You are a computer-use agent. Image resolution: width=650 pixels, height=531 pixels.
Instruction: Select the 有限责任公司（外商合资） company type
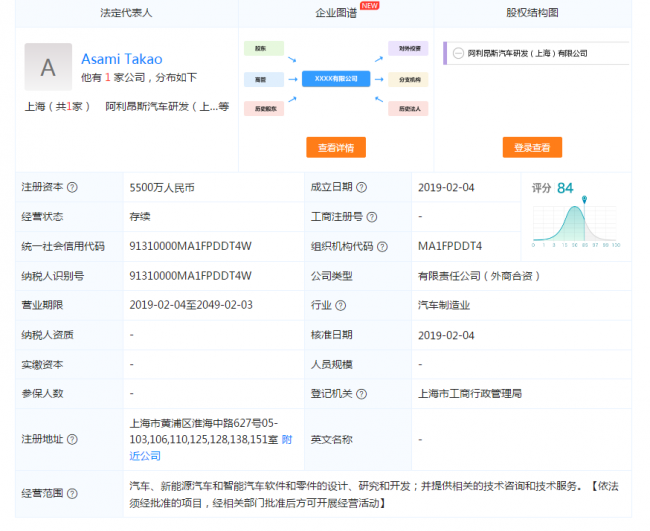click(x=479, y=276)
